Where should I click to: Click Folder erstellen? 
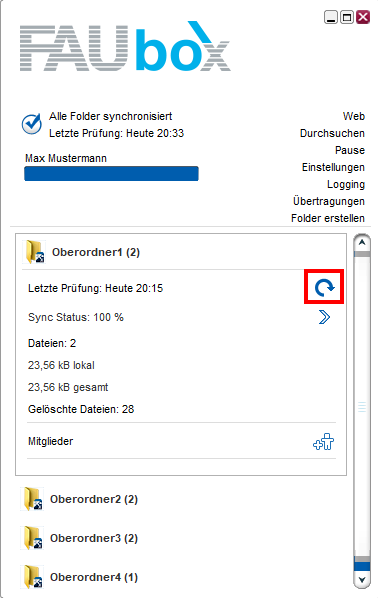[x=328, y=218]
